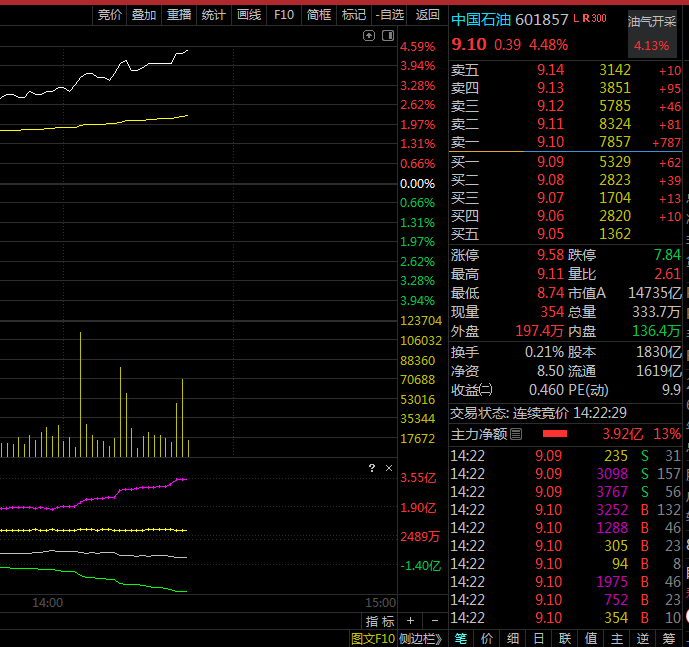
Task: Click the 15:00 time axis label
Action: [381, 603]
